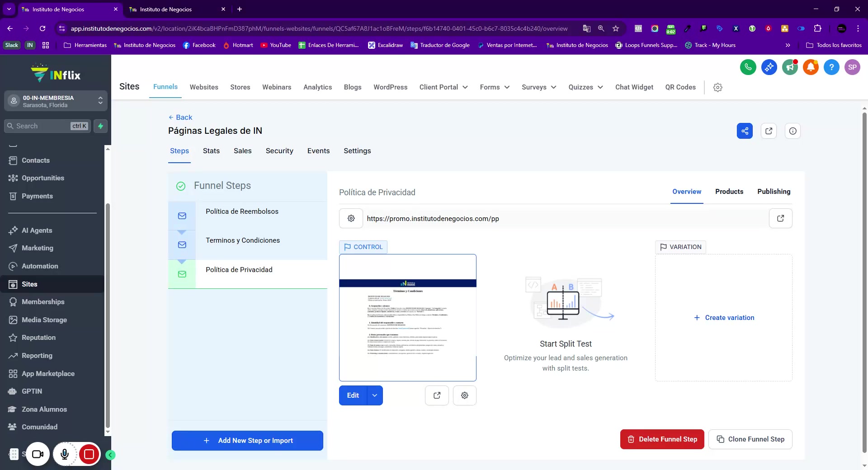Viewport: 868px width, 470px height.
Task: Click envelope icon for Terminos y Condiciones
Action: pyautogui.click(x=182, y=245)
